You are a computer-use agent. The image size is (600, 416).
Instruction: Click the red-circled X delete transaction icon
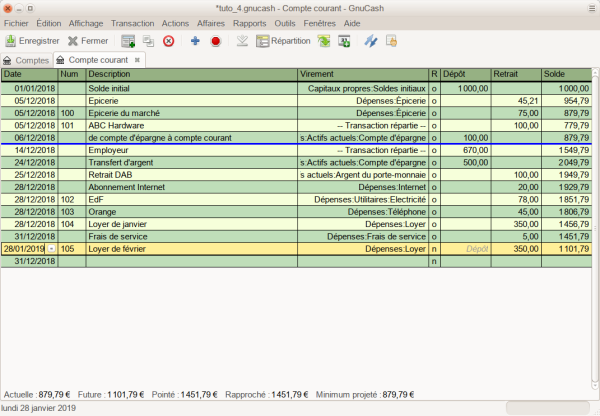click(x=168, y=41)
